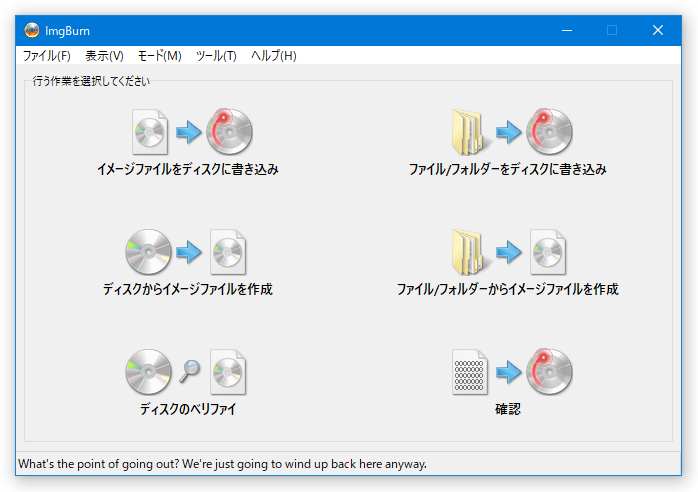Select the ファイル/フォルダーをディスクに書き込み text label
698x492 pixels.
click(x=508, y=170)
